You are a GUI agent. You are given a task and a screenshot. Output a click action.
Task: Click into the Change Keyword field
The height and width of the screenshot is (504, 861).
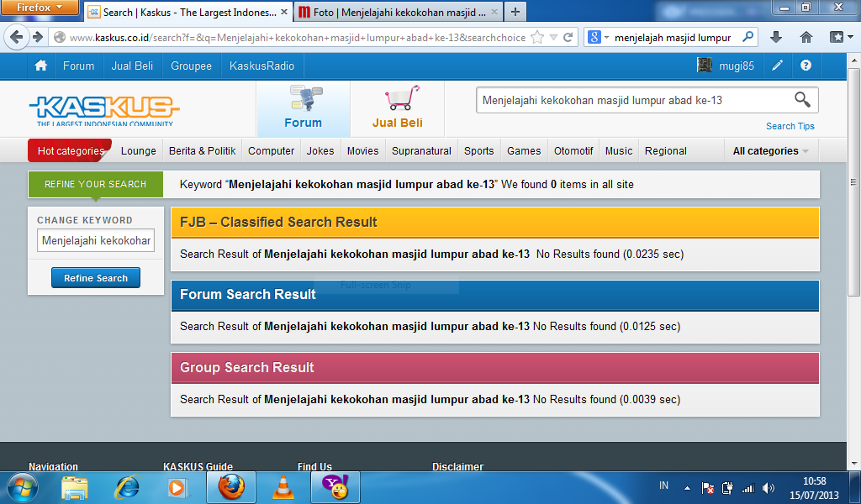click(x=96, y=240)
